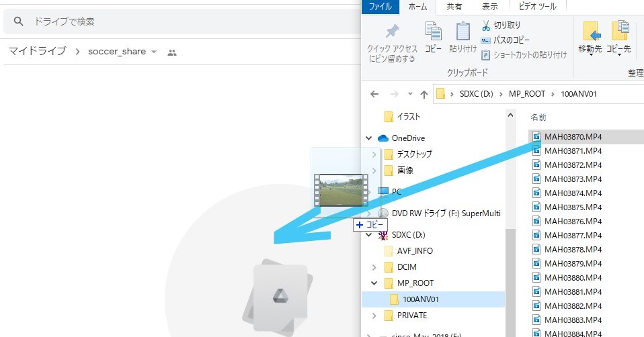Click the shared people icon
The image size is (644, 337).
click(x=172, y=52)
